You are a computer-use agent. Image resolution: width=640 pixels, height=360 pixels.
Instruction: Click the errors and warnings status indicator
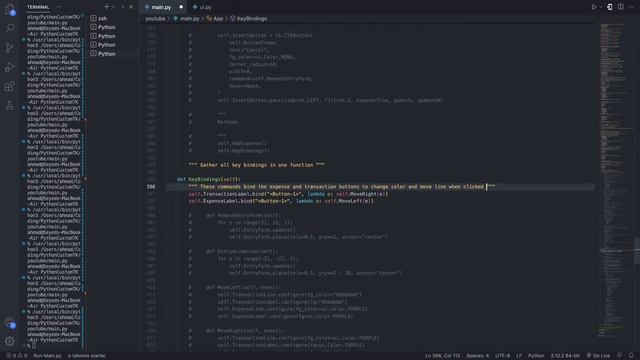click(16, 356)
